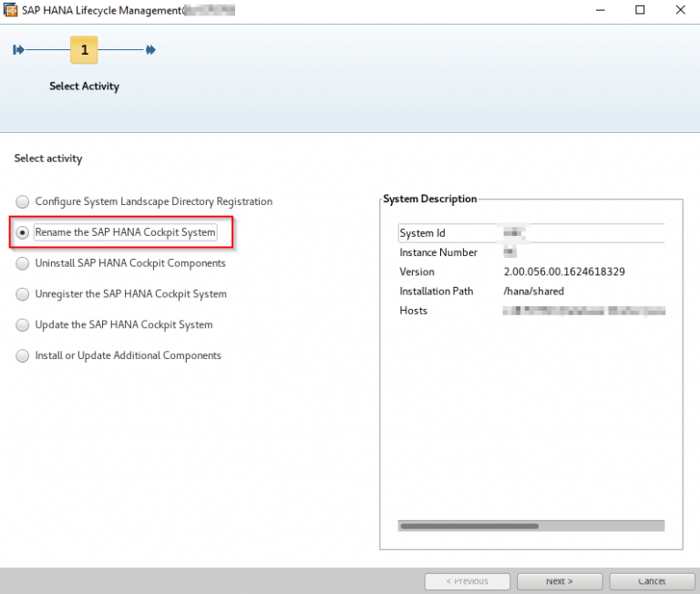Click step 1 Select Activity marker

point(84,49)
